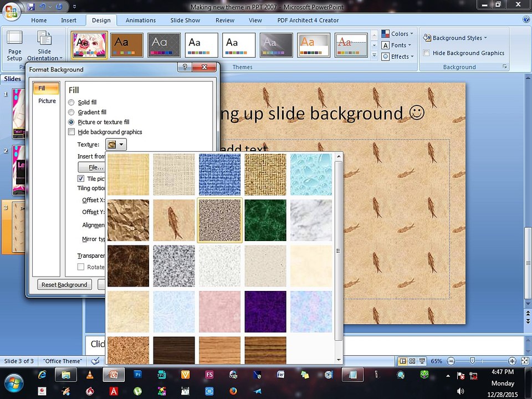This screenshot has width=532, height=399.
Task: Open PDF Architect 4 Creator tab
Action: click(308, 21)
